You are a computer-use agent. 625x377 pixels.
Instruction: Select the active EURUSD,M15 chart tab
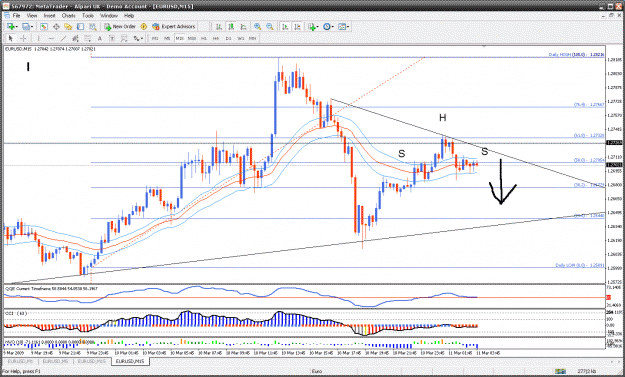[131, 361]
